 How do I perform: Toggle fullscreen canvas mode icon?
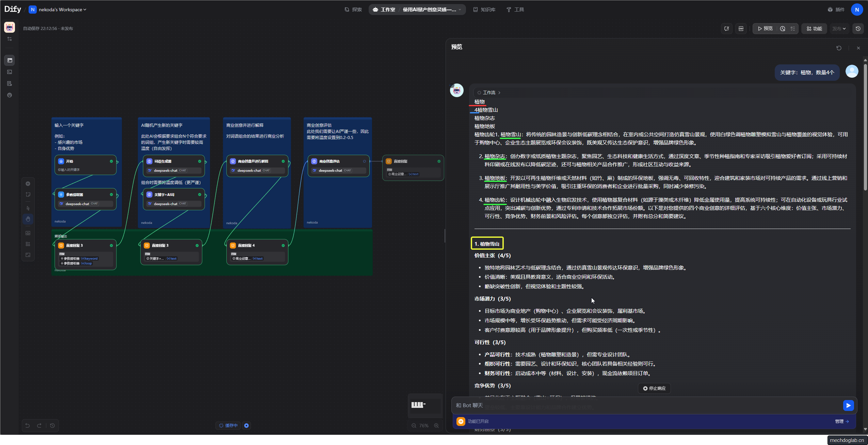pos(28,255)
